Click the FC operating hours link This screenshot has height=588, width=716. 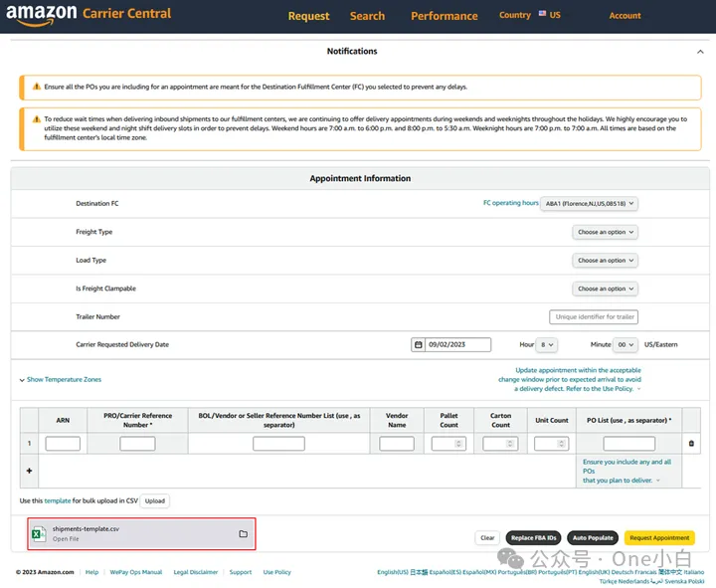511,203
